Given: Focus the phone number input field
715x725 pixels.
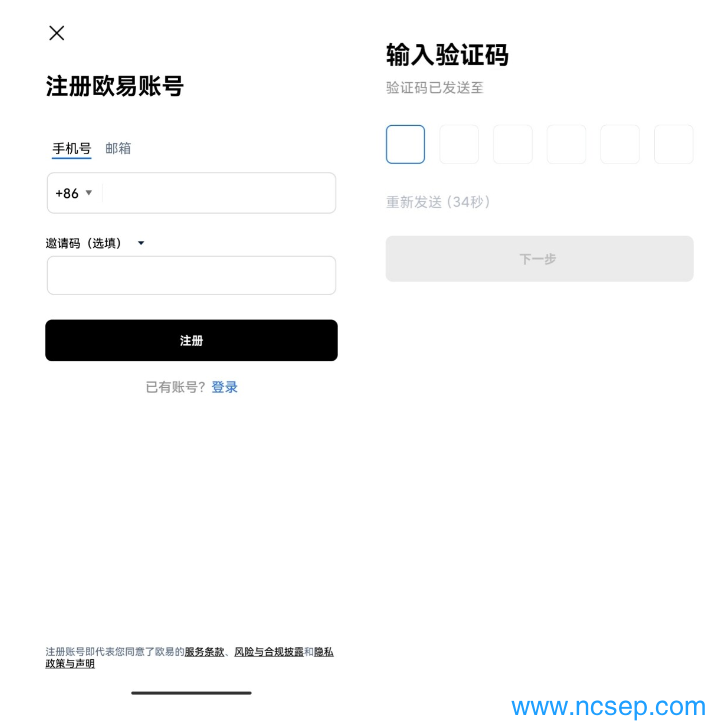Looking at the screenshot, I should [x=218, y=193].
